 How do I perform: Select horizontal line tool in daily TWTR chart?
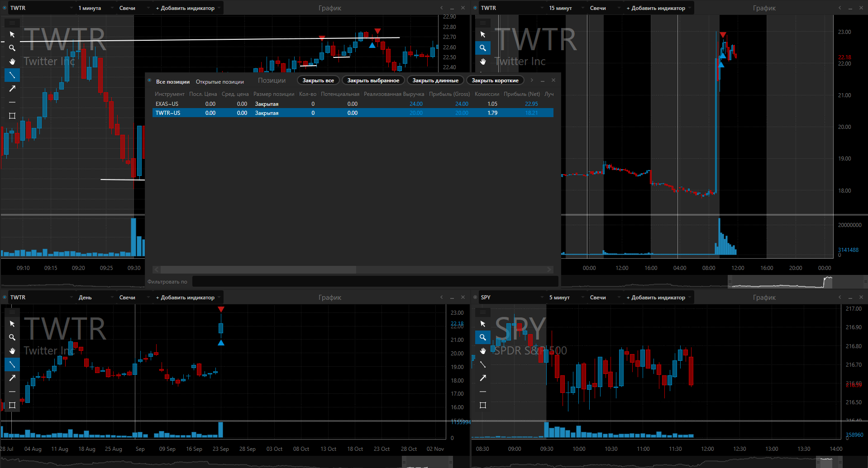tap(12, 392)
